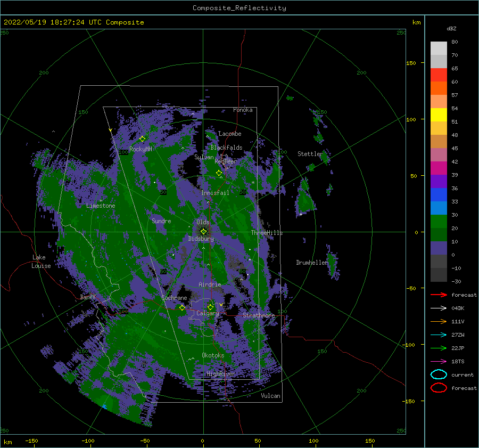Click the cyan 27ZW arrow icon
The height and width of the screenshot is (448, 479).
[439, 335]
